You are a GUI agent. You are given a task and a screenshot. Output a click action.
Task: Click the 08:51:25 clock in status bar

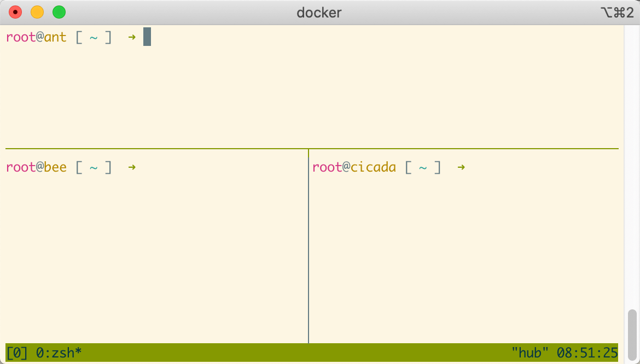[587, 353]
